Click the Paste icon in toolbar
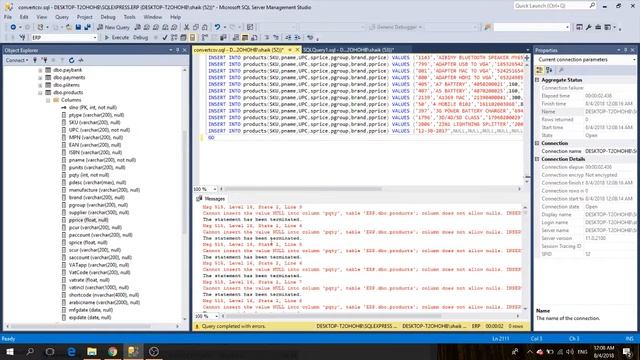Screen dimensions: 640x360 pos(204,27)
